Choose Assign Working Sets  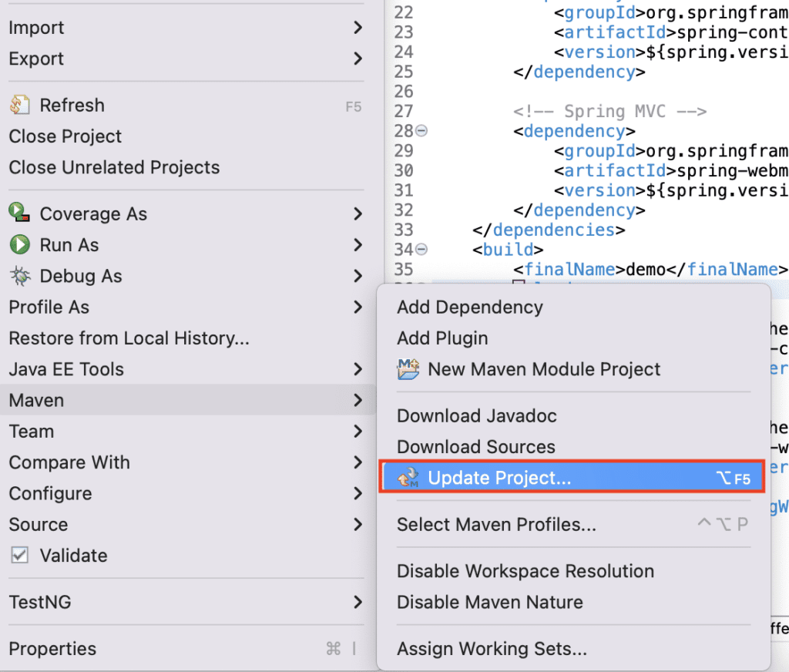click(x=573, y=648)
